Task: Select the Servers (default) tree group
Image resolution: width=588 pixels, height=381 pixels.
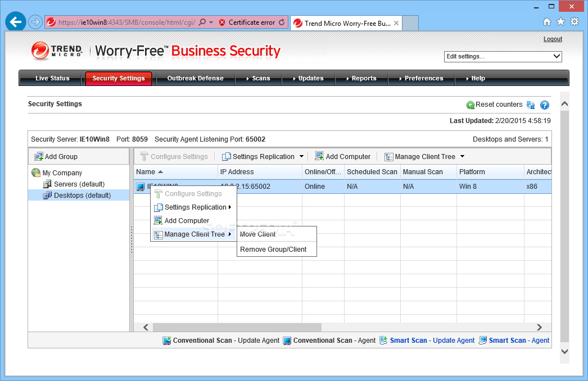Action: (79, 184)
